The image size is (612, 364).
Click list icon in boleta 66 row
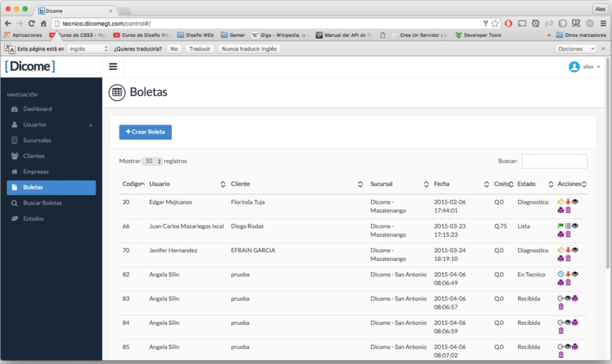click(x=568, y=226)
